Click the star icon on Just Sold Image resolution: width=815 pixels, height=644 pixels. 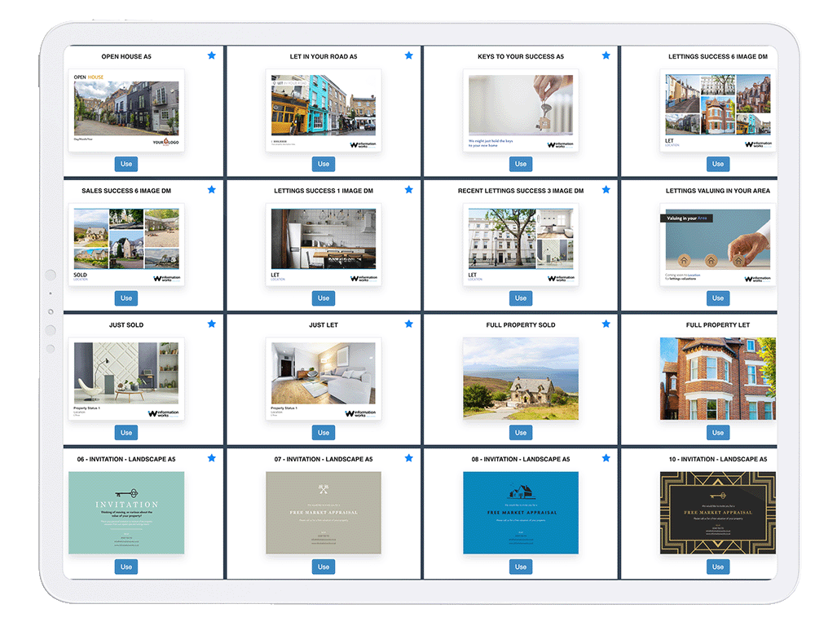point(211,324)
